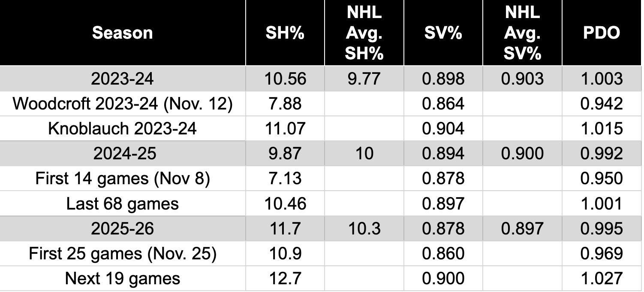Click the NHL Avg. SV% header

[522, 33]
